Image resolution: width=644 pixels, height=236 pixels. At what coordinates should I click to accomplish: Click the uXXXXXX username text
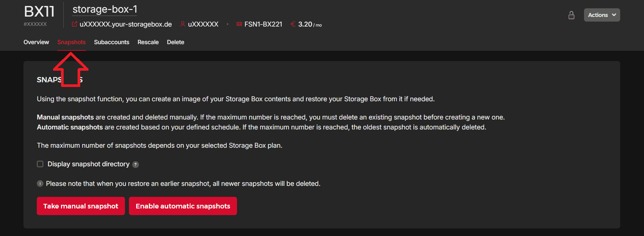pyautogui.click(x=203, y=24)
